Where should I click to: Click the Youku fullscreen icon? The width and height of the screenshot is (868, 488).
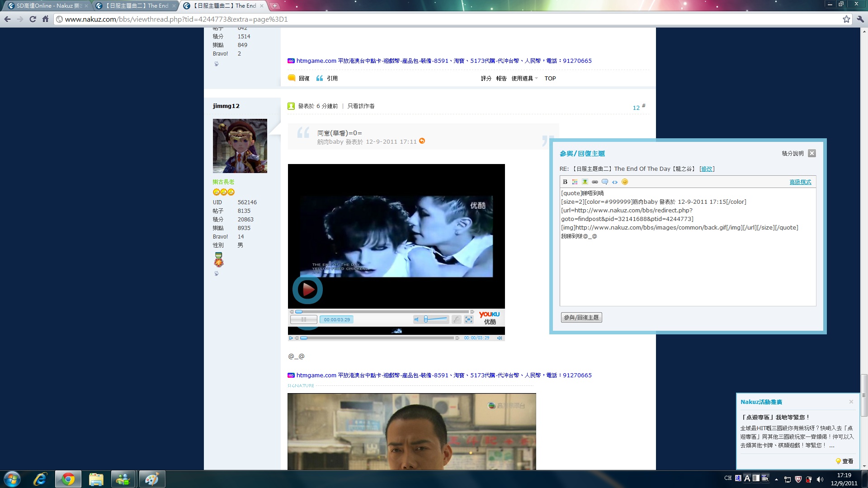469,319
